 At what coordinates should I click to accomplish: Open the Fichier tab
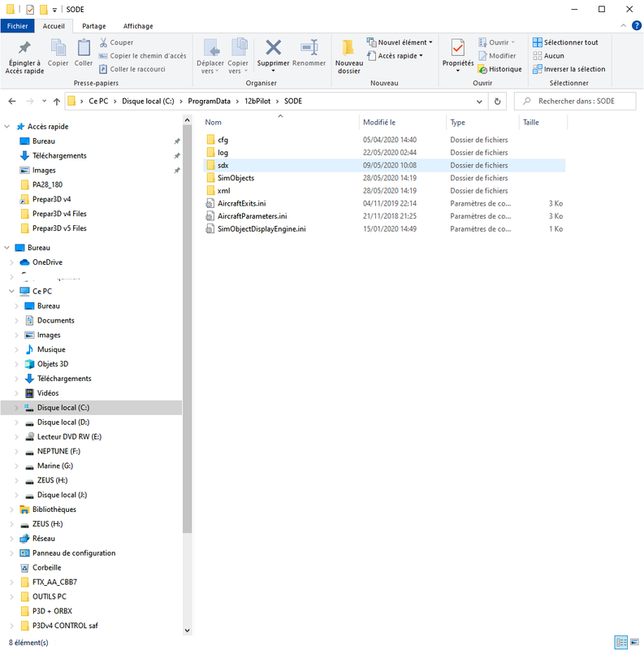click(x=17, y=26)
